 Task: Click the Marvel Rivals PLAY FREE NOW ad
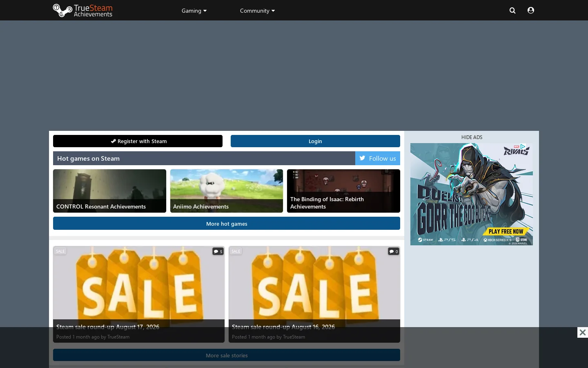pos(472,194)
